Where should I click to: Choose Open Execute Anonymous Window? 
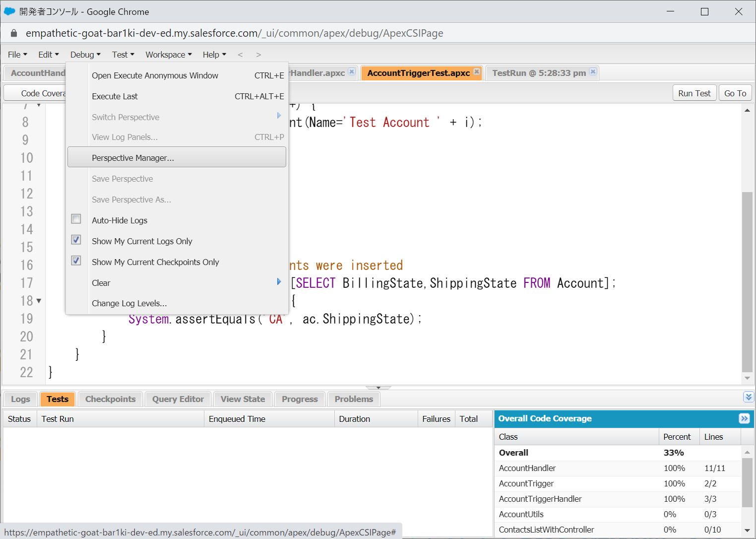[177, 75]
